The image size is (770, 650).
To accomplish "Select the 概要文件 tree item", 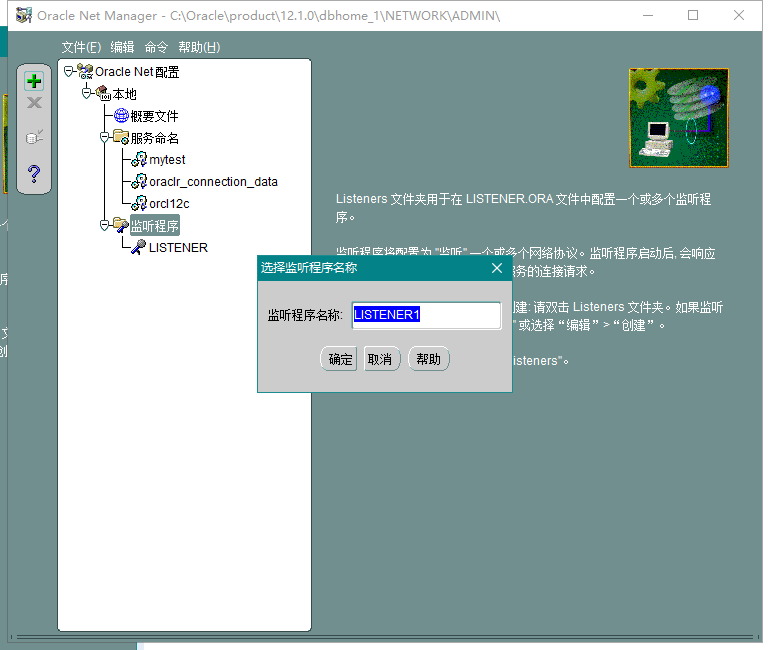I will 154,116.
